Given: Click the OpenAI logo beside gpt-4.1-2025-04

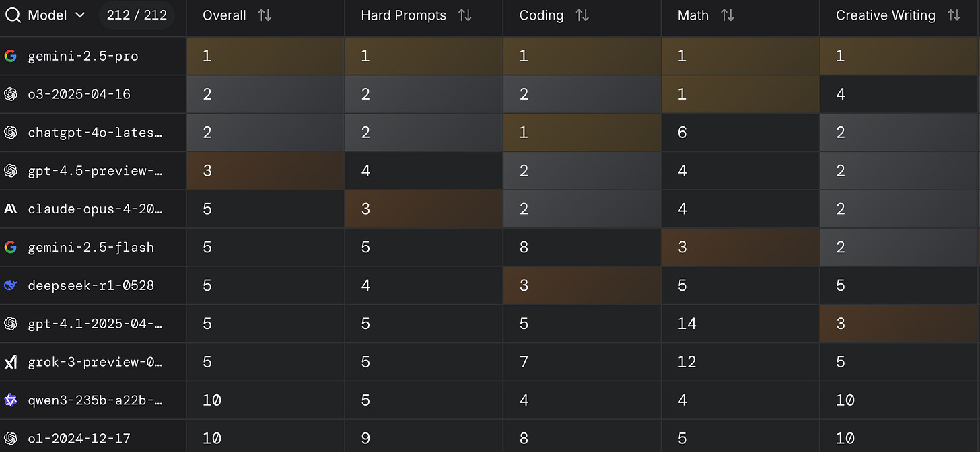Looking at the screenshot, I should (10, 324).
